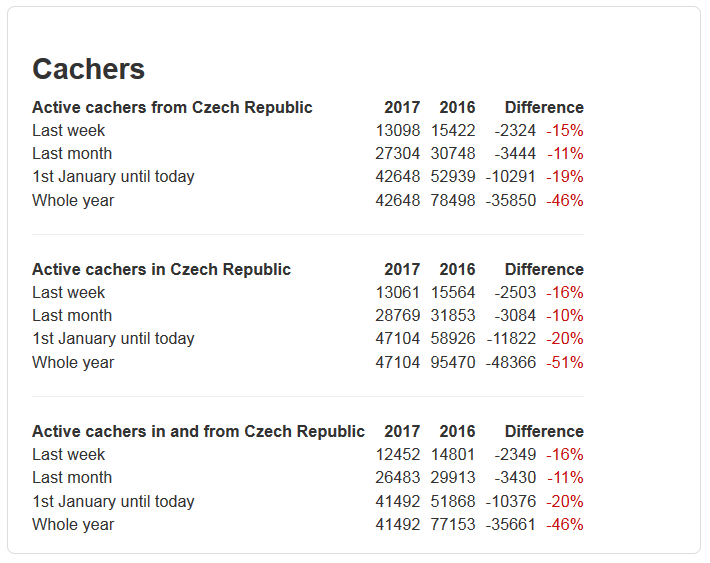Select 'Active cachers from Czech Republic' header
710x563 pixels.
click(x=172, y=107)
